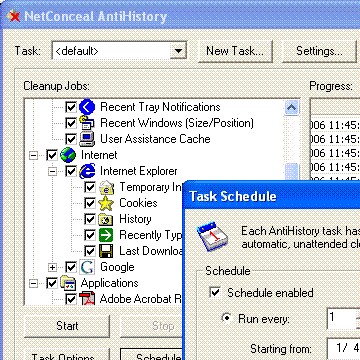The height and width of the screenshot is (360, 360).
Task: Click the Schedule button
Action: point(152,354)
